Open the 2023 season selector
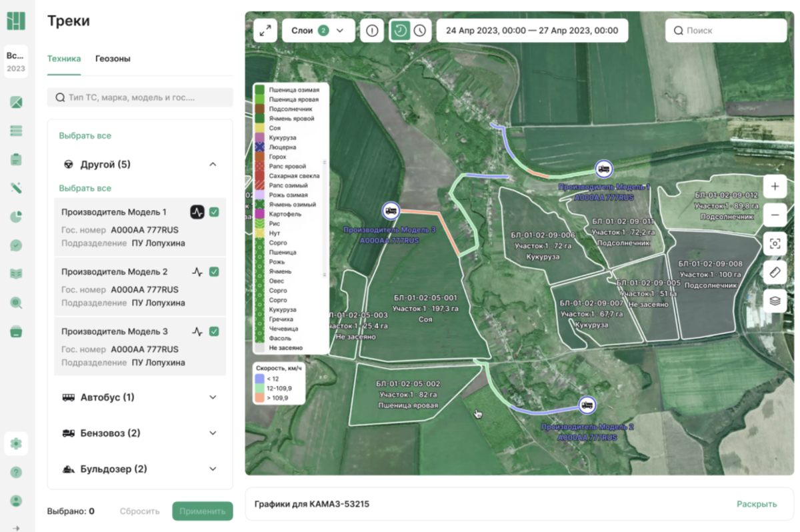The height and width of the screenshot is (532, 800). [16, 62]
